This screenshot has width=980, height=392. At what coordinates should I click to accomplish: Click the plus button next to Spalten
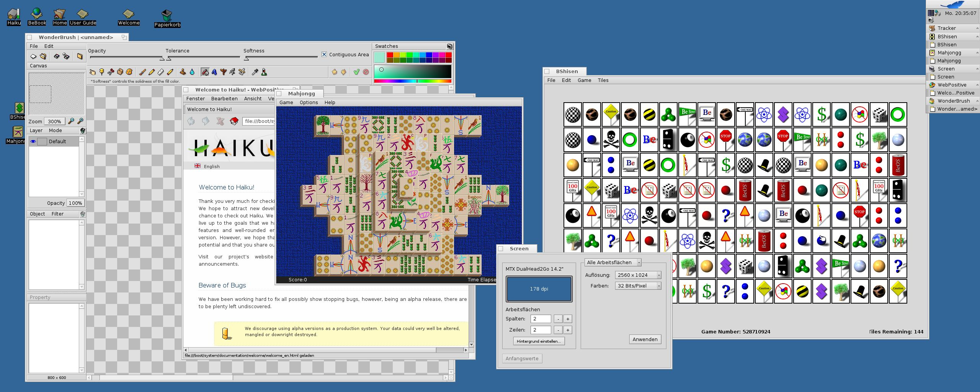click(x=568, y=318)
